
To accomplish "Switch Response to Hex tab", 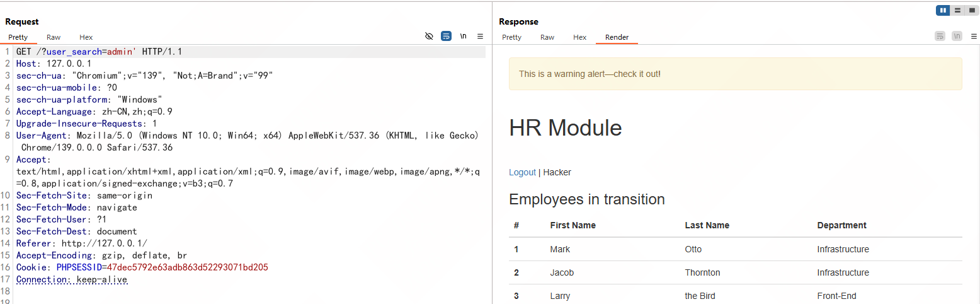I will click(580, 37).
